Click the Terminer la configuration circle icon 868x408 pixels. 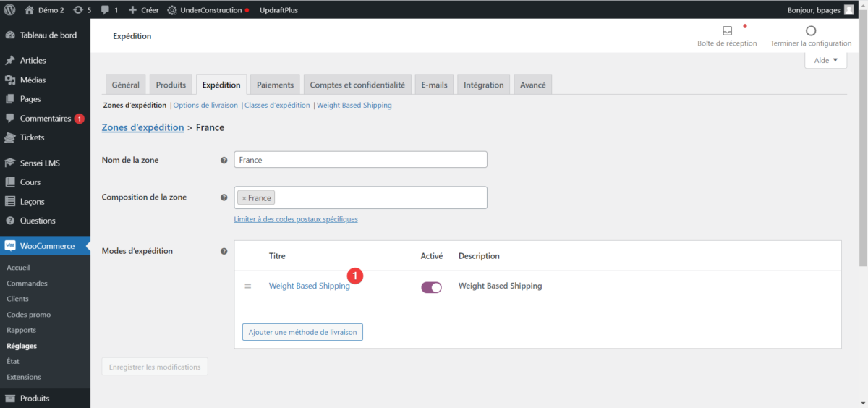(811, 31)
